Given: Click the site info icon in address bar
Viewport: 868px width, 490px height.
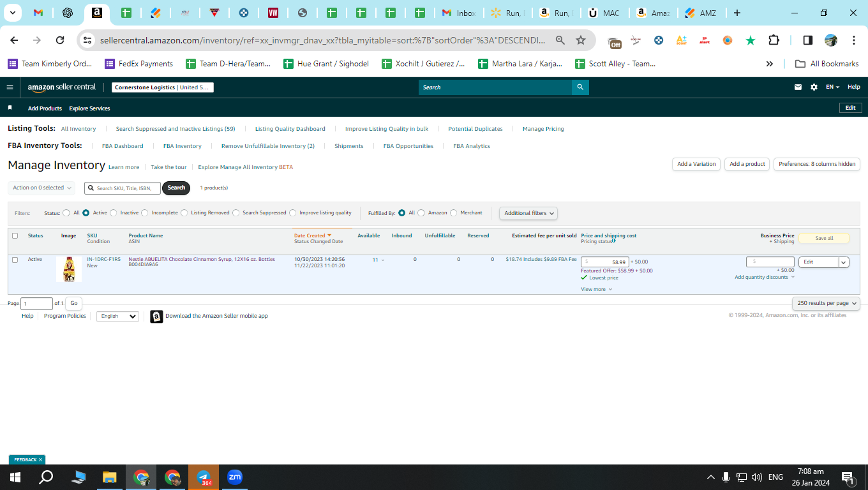Looking at the screenshot, I should (87, 40).
